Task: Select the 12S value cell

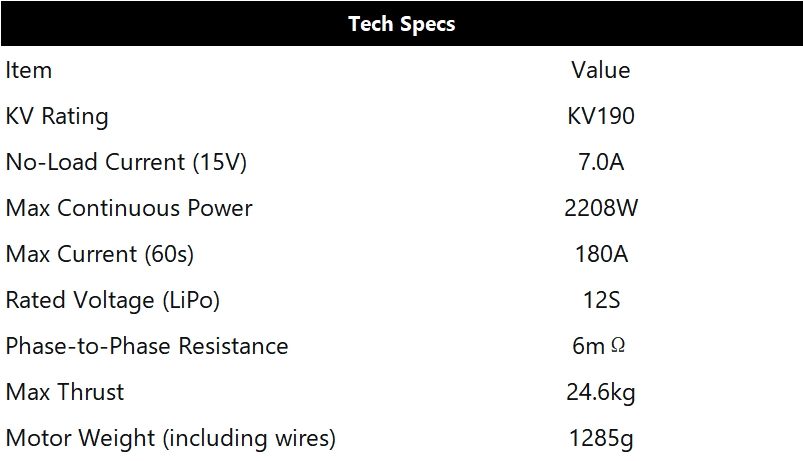Action: click(x=600, y=300)
